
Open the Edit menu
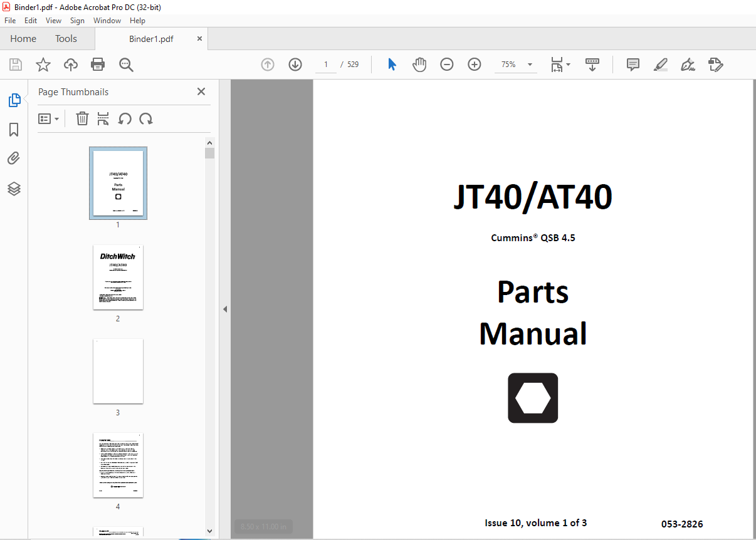click(31, 21)
